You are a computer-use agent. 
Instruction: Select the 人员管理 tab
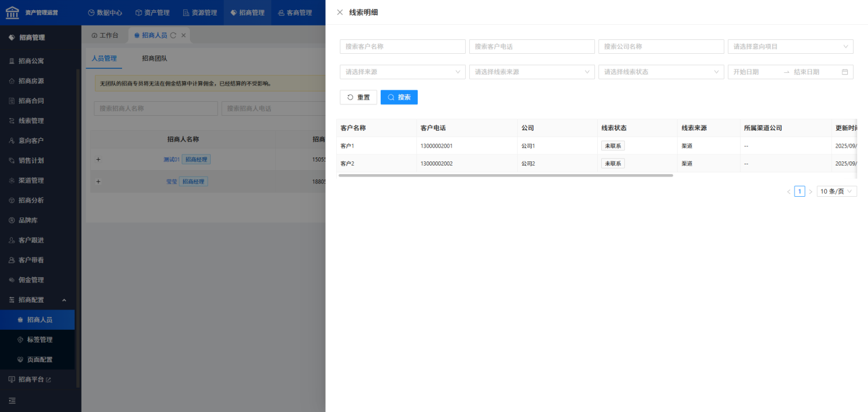[104, 58]
